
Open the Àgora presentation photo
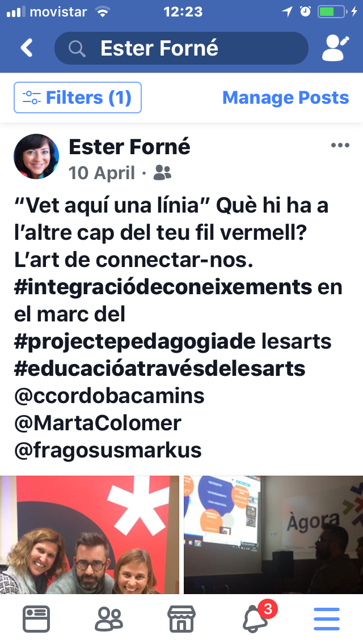coord(273,535)
